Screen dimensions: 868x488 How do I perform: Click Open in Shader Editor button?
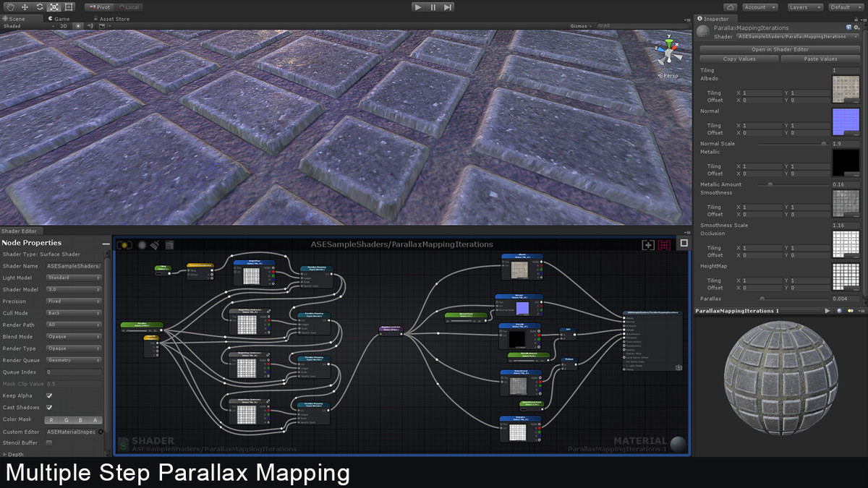(x=779, y=49)
